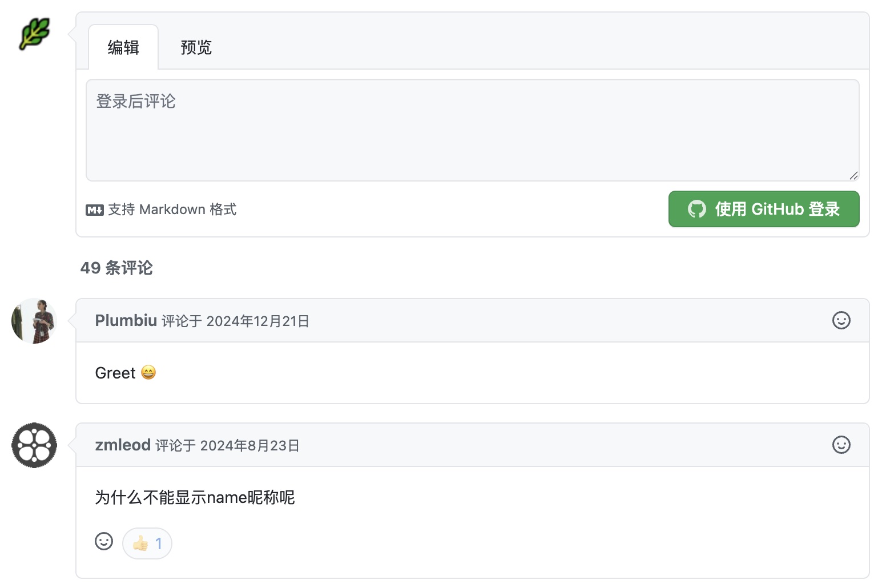Toggle the thumbs-up reaction with count 1
The image size is (878, 588).
[x=147, y=543]
